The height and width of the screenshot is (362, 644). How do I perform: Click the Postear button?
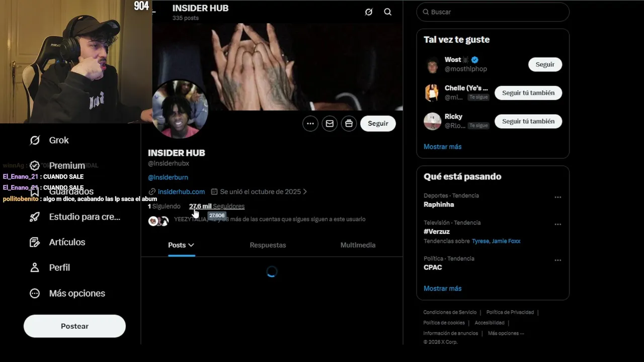click(x=74, y=326)
